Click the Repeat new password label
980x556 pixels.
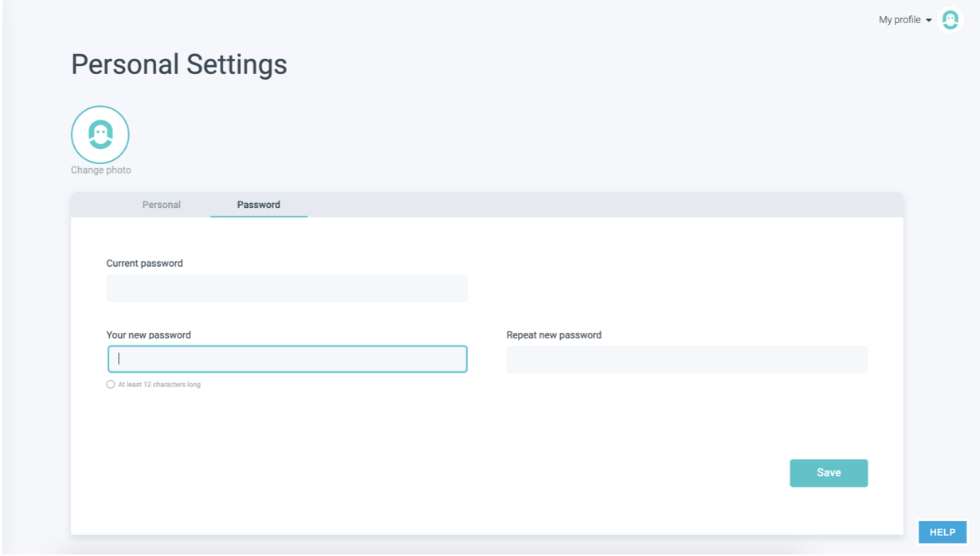(x=554, y=335)
